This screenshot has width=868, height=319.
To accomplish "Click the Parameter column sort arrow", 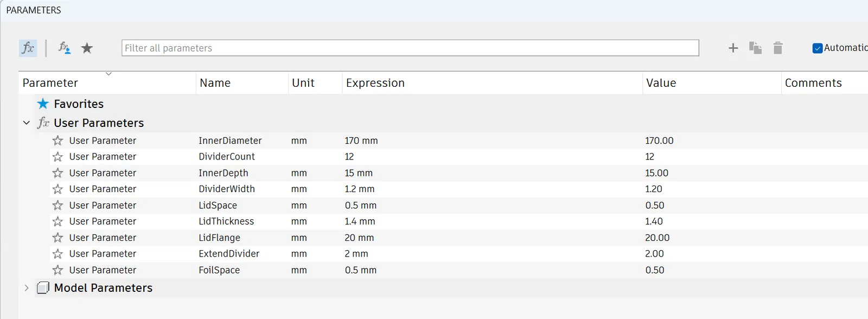I will click(x=108, y=74).
